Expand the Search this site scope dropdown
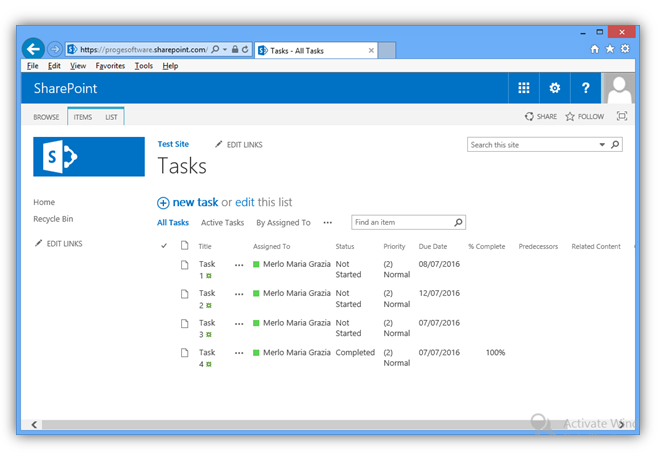657x455 pixels. point(602,145)
